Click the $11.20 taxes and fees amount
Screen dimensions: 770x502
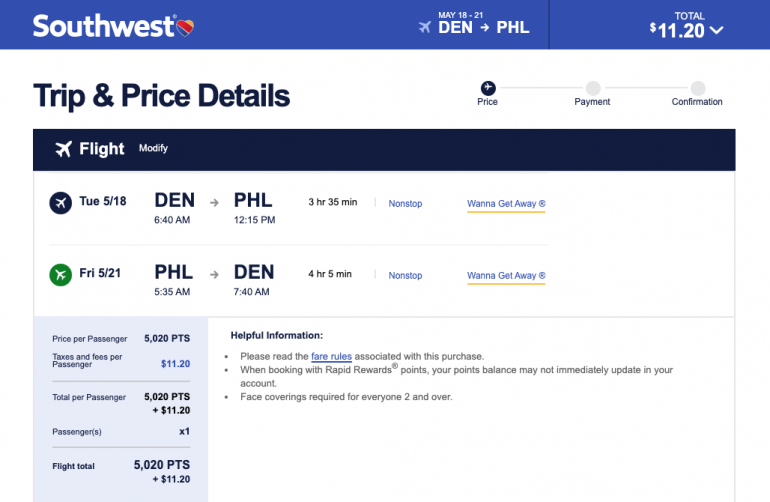tap(175, 364)
